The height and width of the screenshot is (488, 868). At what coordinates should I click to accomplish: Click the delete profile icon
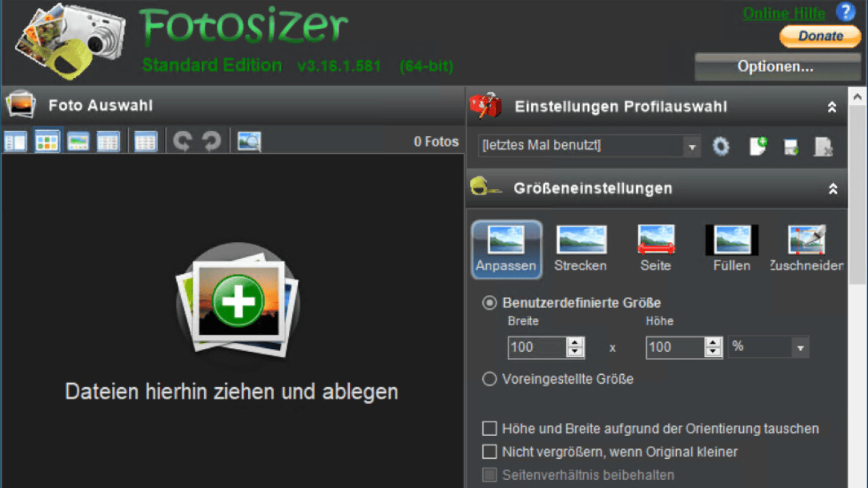pos(823,146)
